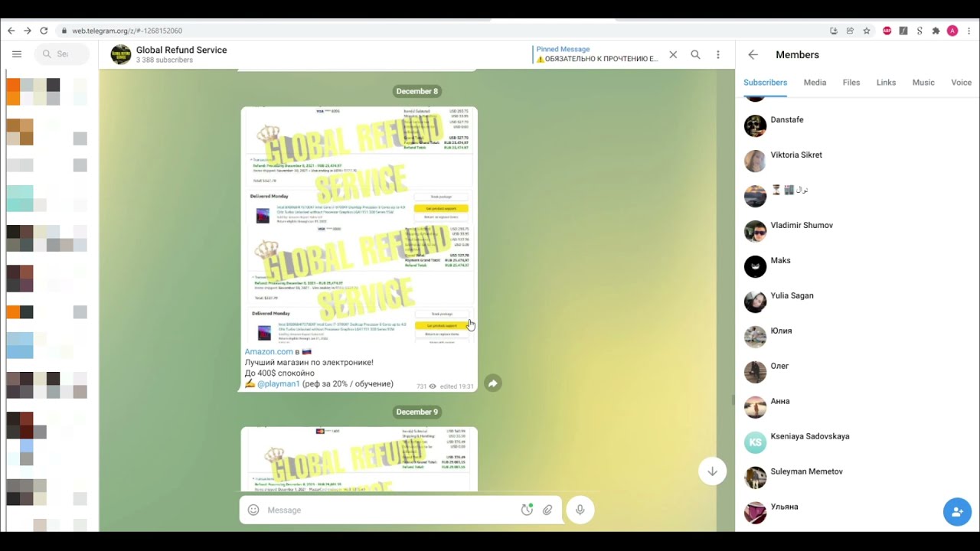
Task: Select member Vladimir Shumov
Action: (x=854, y=231)
